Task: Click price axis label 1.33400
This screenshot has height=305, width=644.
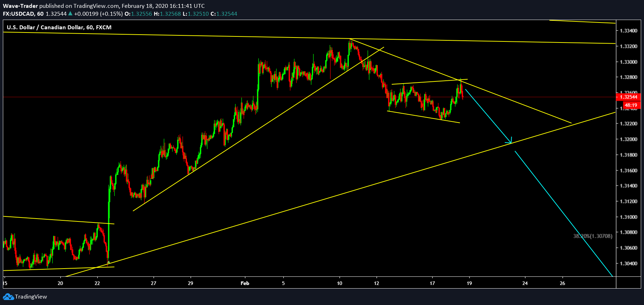Action: click(x=629, y=31)
